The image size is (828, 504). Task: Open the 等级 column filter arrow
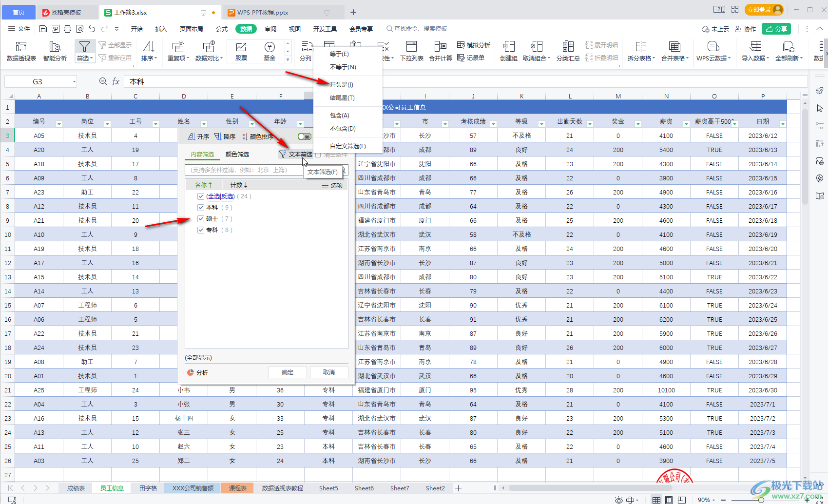coord(541,124)
